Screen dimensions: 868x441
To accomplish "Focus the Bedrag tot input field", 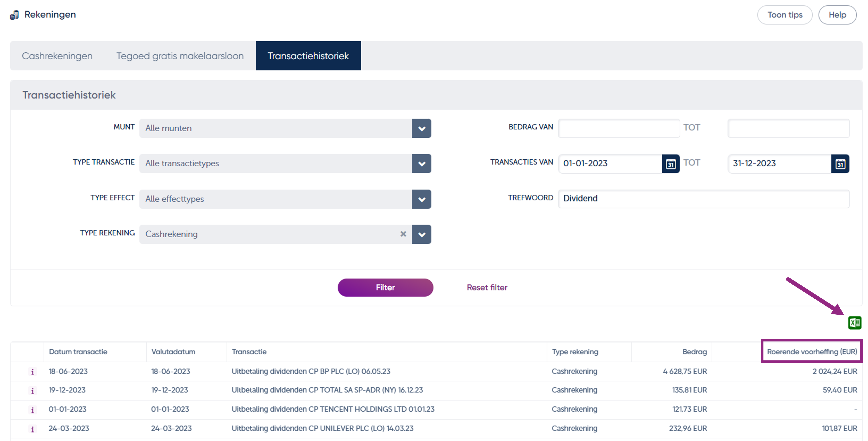I will [x=788, y=128].
